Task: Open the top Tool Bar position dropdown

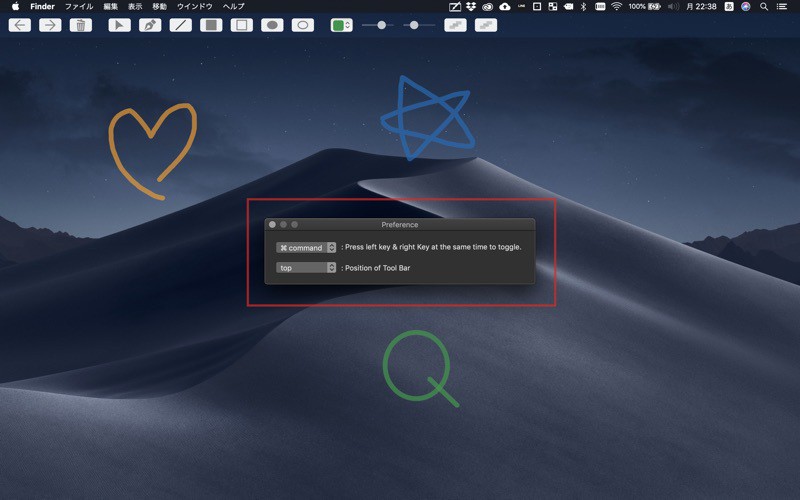Action: point(306,268)
